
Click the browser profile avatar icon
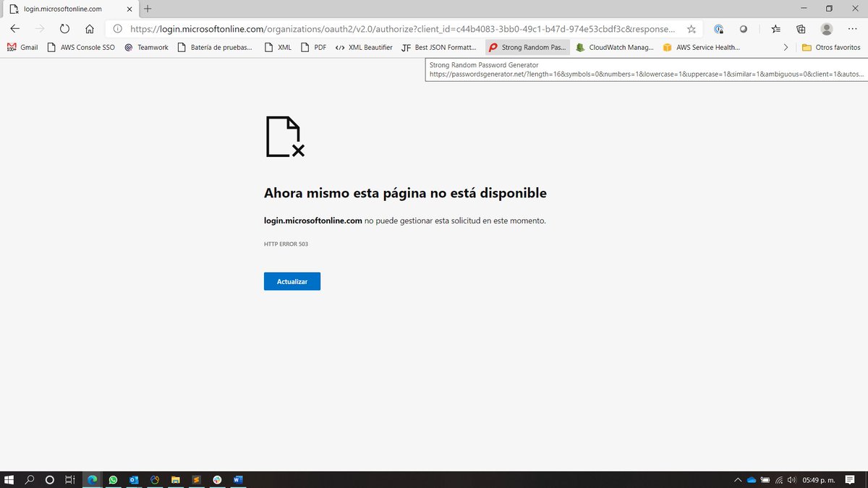point(826,30)
